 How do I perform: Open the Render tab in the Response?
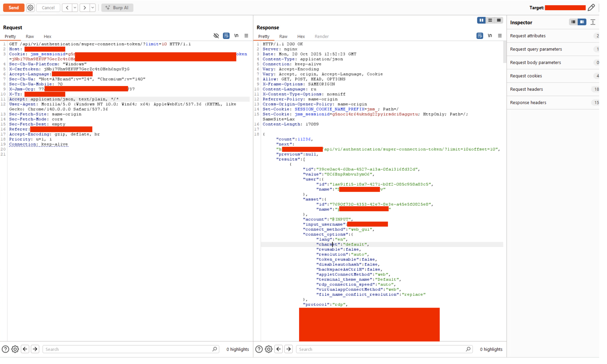(x=322, y=36)
